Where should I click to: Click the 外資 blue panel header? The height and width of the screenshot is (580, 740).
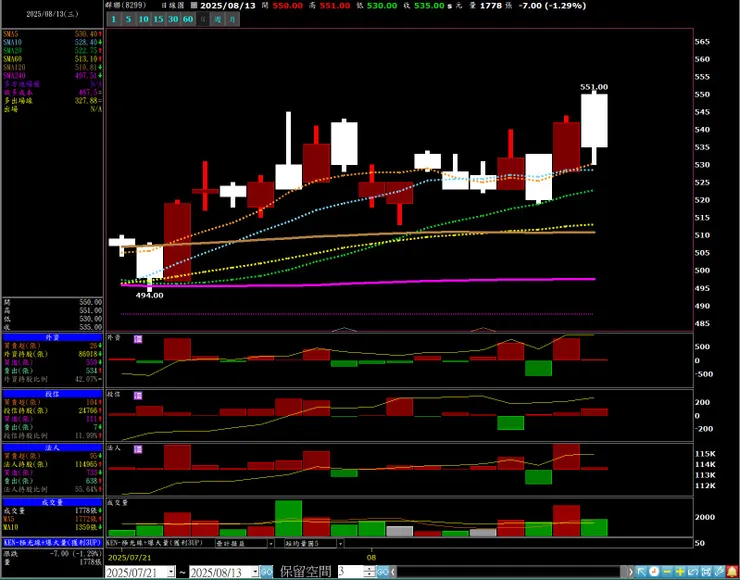click(52, 337)
